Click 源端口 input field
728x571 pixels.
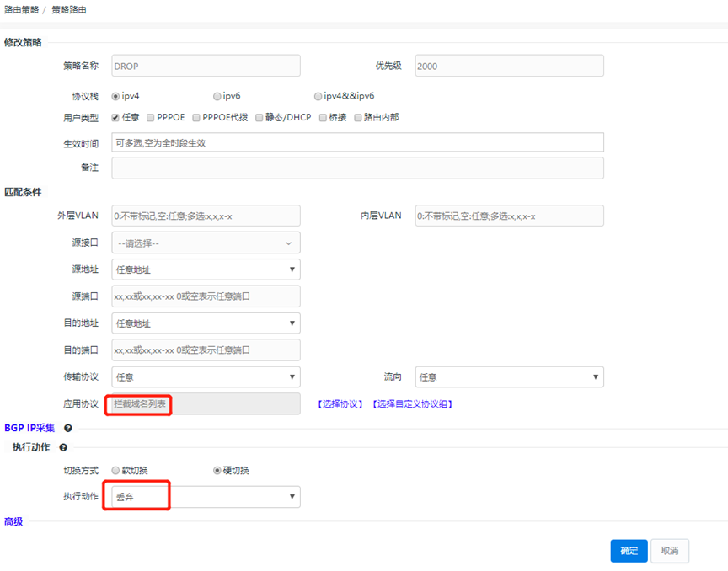(x=206, y=296)
